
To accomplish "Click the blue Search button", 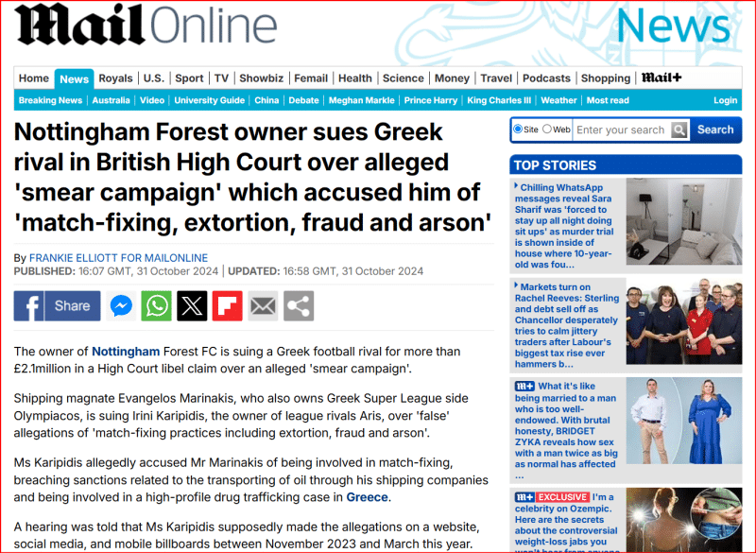I will click(x=715, y=130).
